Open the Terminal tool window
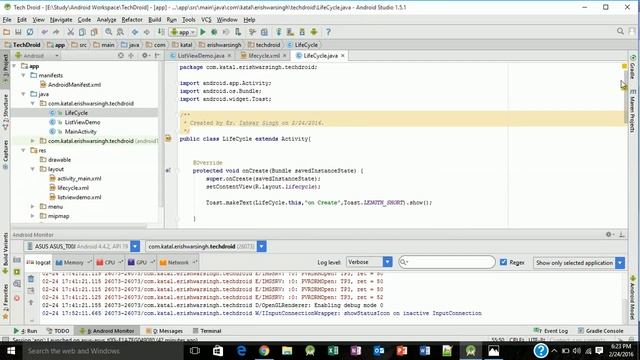The height and width of the screenshot is (360, 640). click(x=207, y=331)
